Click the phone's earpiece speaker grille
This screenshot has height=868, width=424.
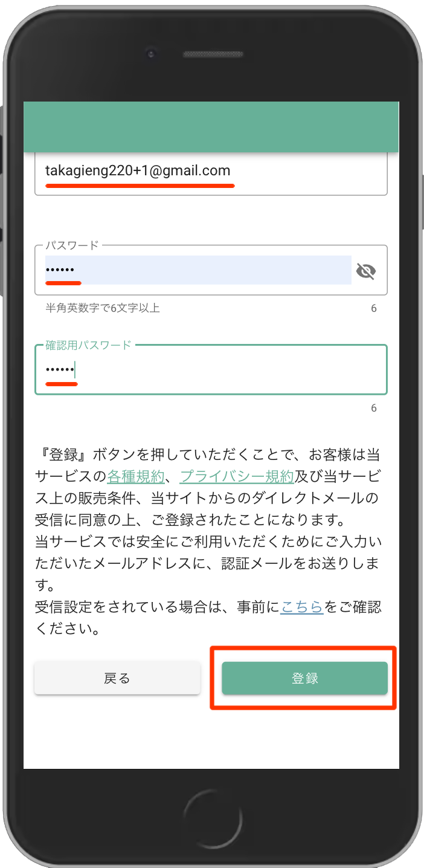pos(212,54)
